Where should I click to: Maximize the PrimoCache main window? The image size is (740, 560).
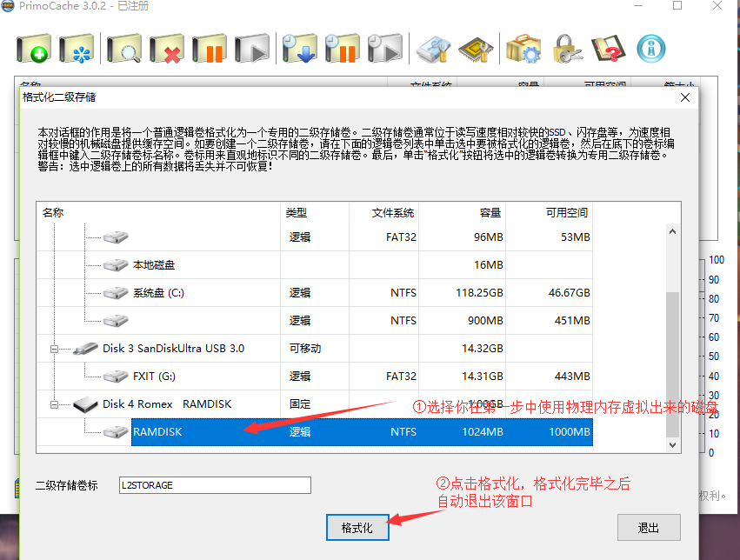(677, 6)
